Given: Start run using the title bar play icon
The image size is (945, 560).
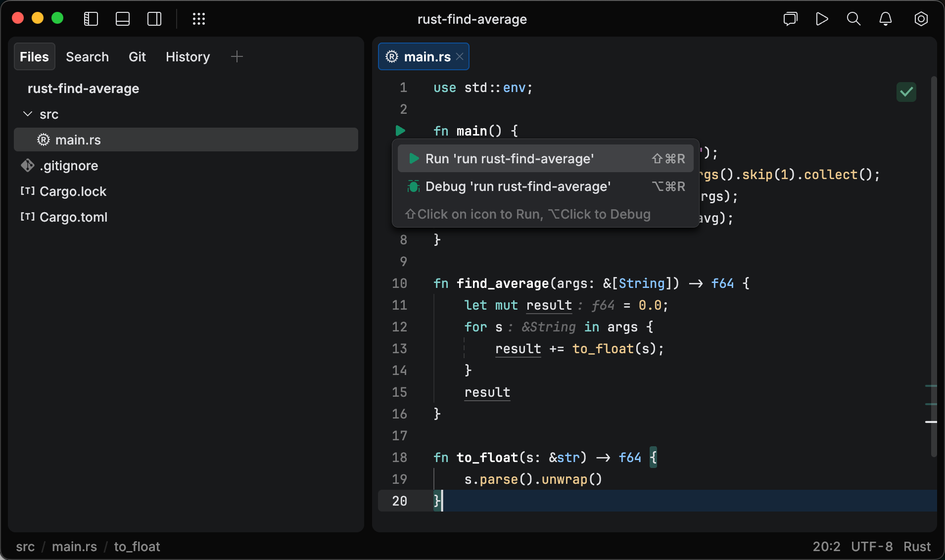Looking at the screenshot, I should [x=822, y=19].
